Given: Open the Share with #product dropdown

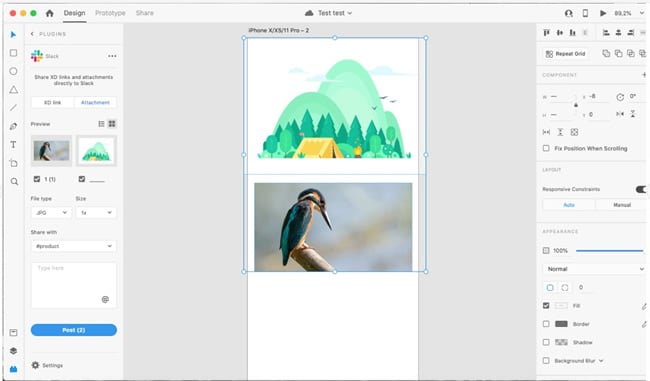Looking at the screenshot, I should point(74,246).
